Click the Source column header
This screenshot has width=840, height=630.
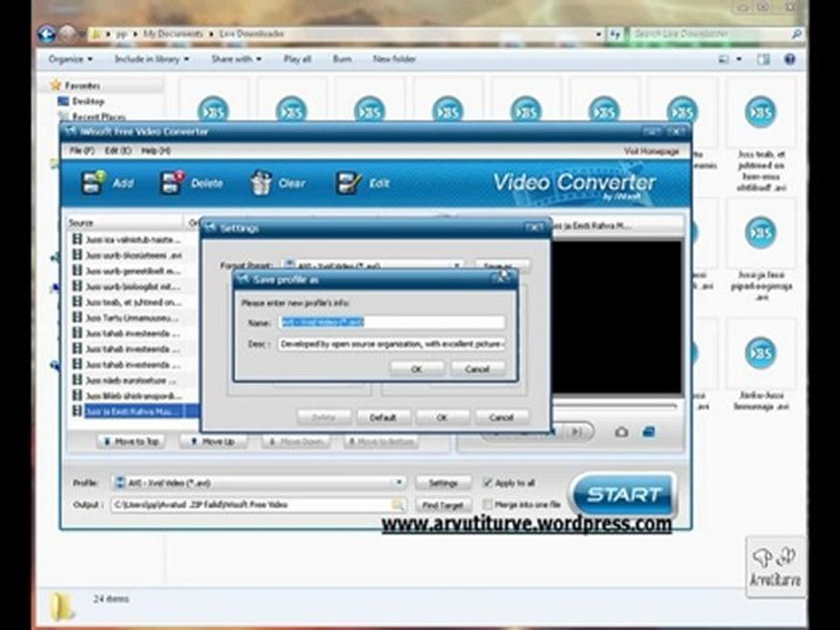(125, 222)
